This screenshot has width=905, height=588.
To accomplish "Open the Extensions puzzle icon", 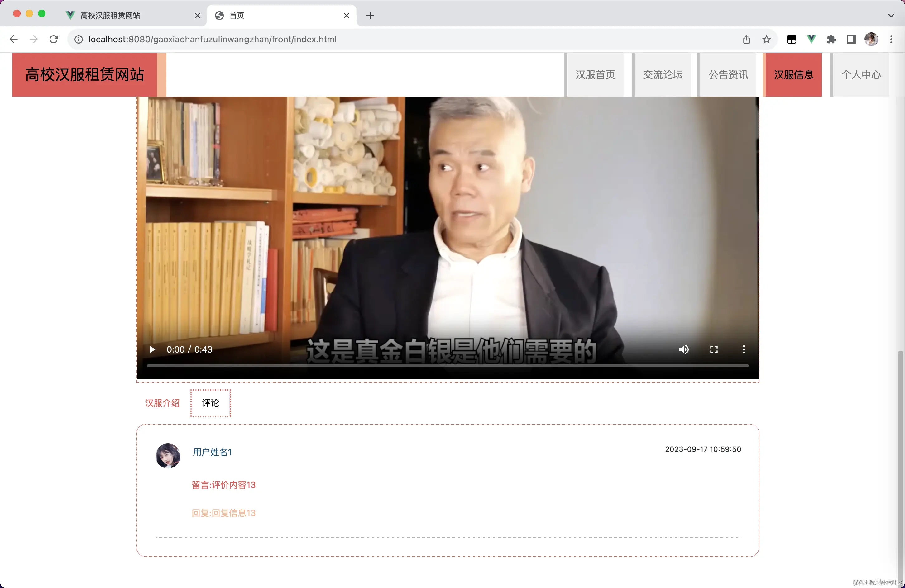I will tap(831, 39).
